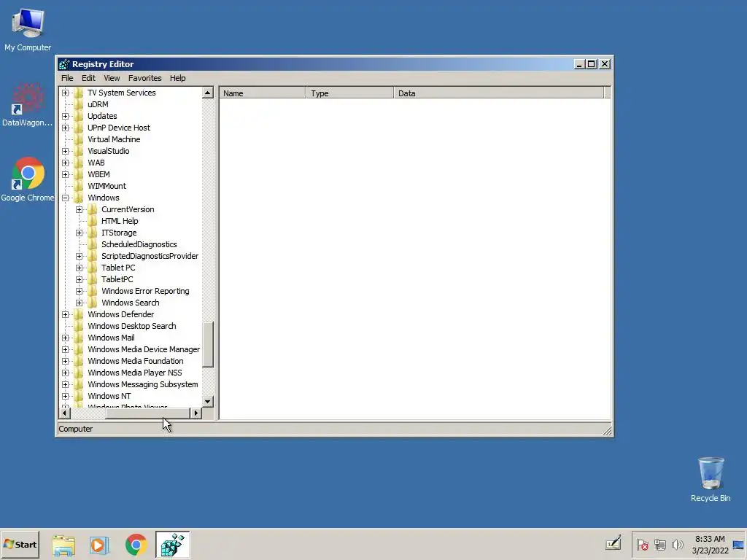Collapse the Windows key
Screen dimensions: 747x560
tap(65, 198)
